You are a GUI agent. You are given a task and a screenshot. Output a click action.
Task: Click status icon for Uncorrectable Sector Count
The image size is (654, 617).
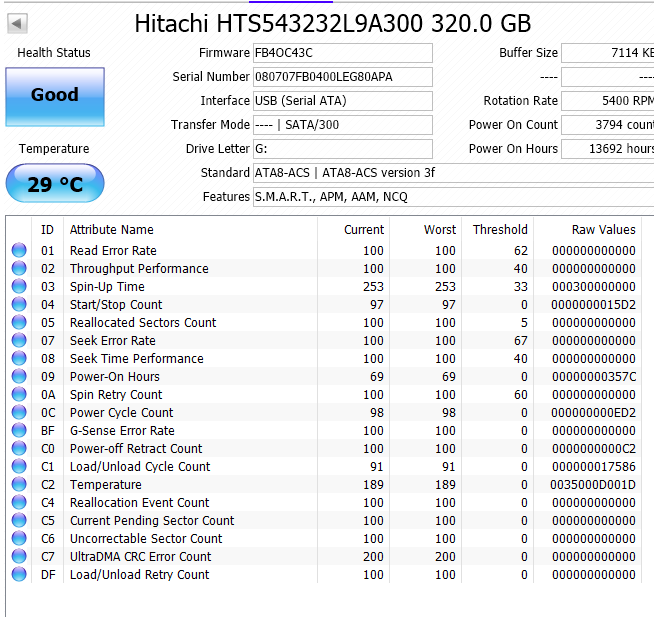coord(19,538)
